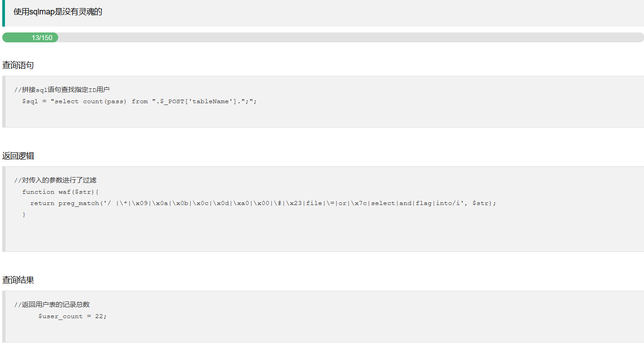
Task: Click the 'return preg_match' regex line
Action: click(x=263, y=203)
